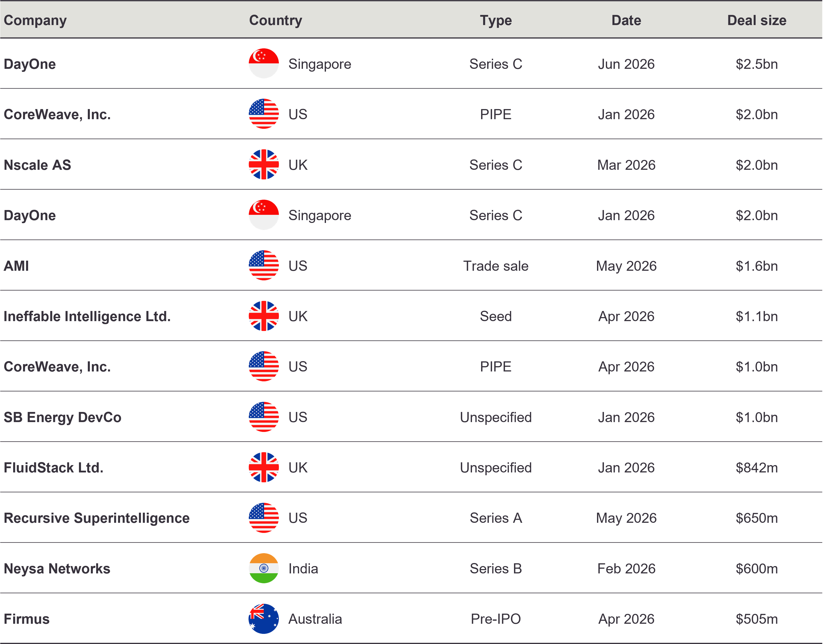
Task: Click the UK flag icon next to Nscale AS
Action: click(264, 164)
